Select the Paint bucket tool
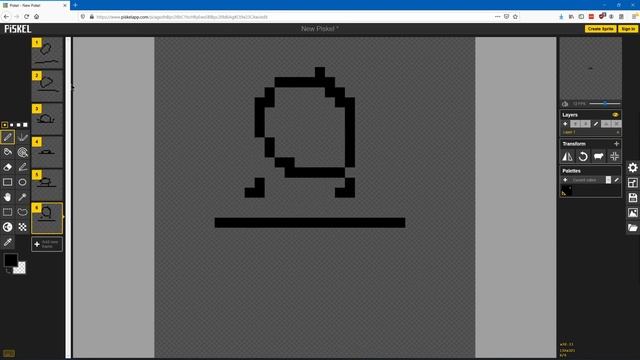 (7, 152)
